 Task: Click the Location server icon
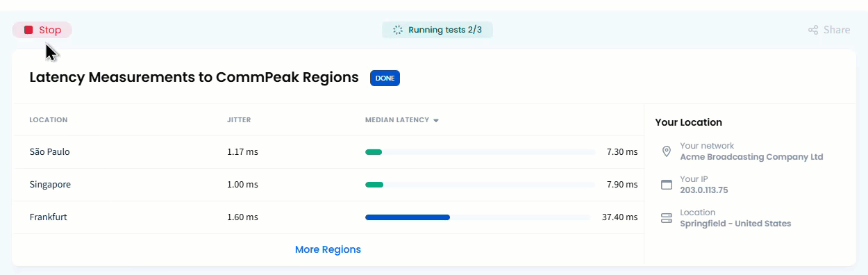pos(667,218)
